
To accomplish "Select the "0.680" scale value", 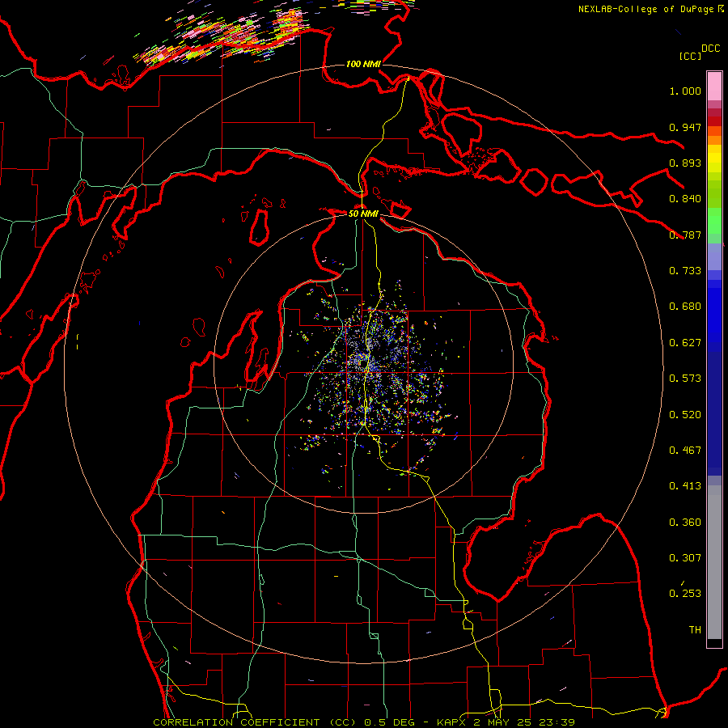I will pos(685,307).
